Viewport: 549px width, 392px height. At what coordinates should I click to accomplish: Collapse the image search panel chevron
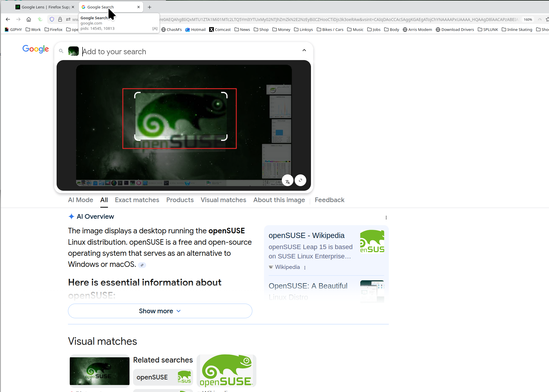pos(304,50)
